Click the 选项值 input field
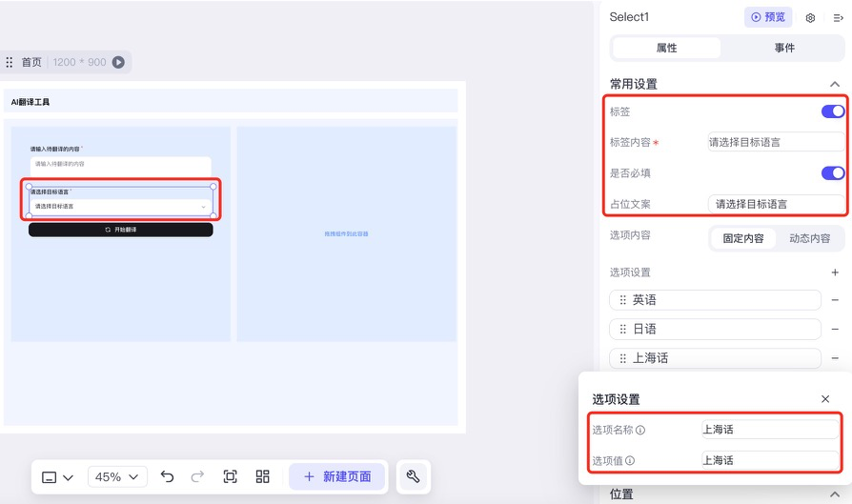852x504 pixels. (x=770, y=460)
